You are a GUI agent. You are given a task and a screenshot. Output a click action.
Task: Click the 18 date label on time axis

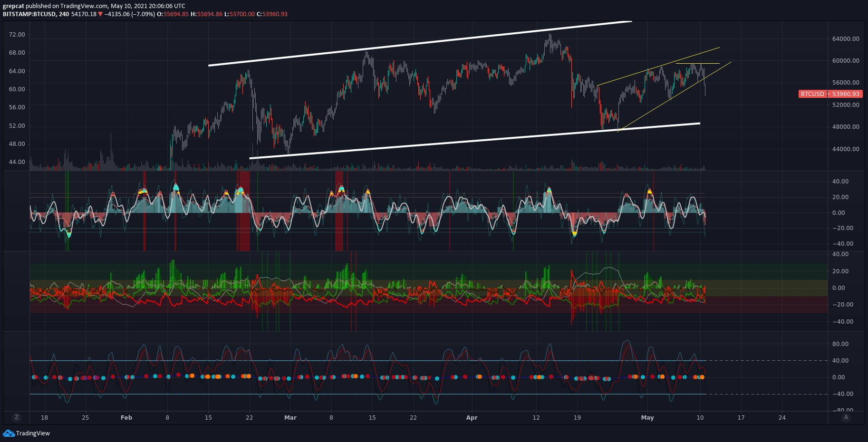[x=44, y=417]
